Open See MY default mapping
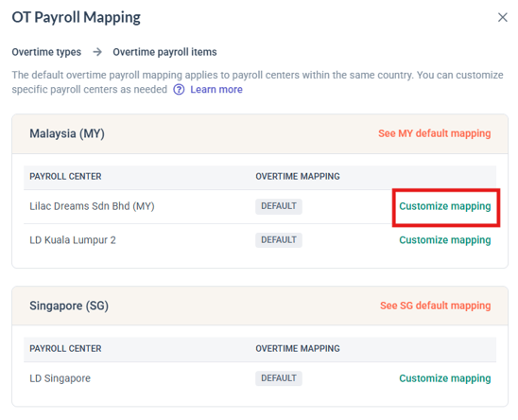Screen dimensions: 518x420 [x=435, y=133]
